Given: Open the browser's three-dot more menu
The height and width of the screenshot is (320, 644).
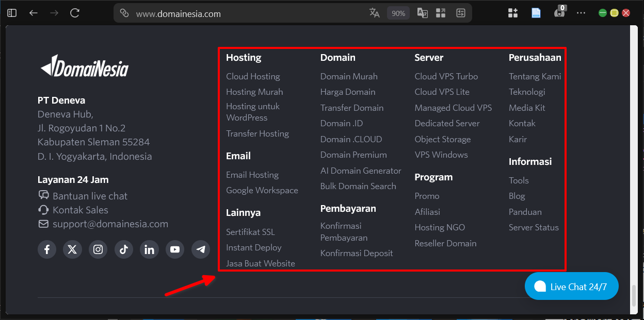Looking at the screenshot, I should click(x=581, y=12).
